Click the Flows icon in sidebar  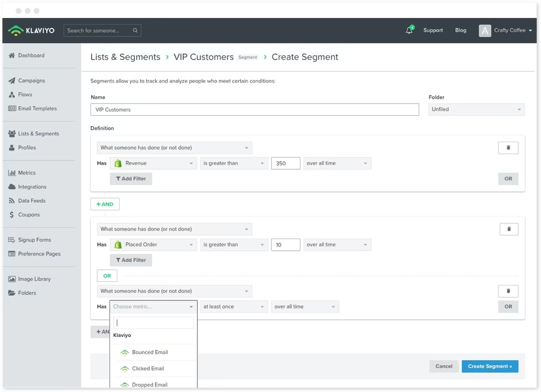point(12,95)
